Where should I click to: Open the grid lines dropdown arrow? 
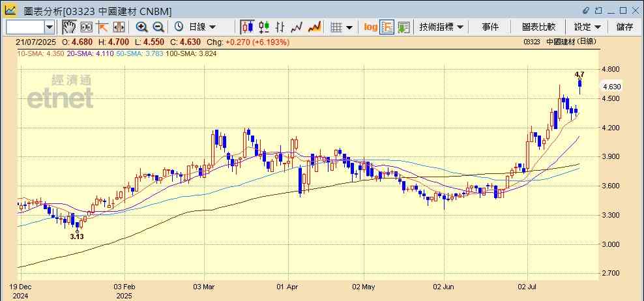[x=349, y=27]
